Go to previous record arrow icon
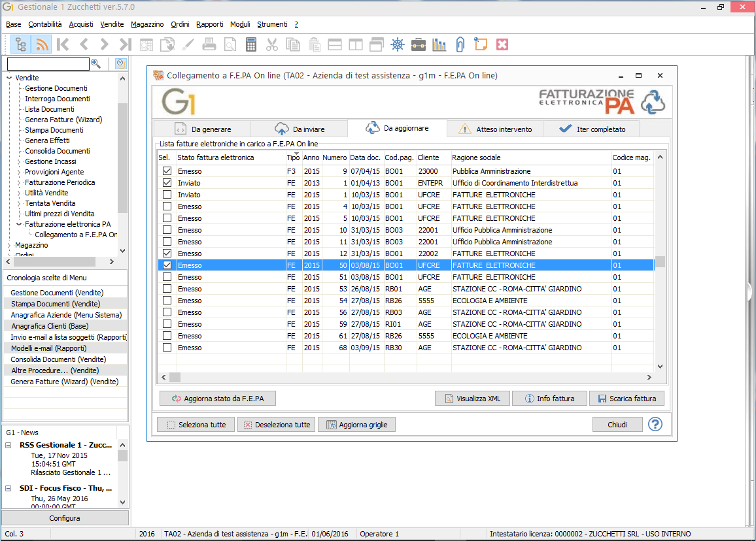The width and height of the screenshot is (756, 541). pyautogui.click(x=84, y=45)
